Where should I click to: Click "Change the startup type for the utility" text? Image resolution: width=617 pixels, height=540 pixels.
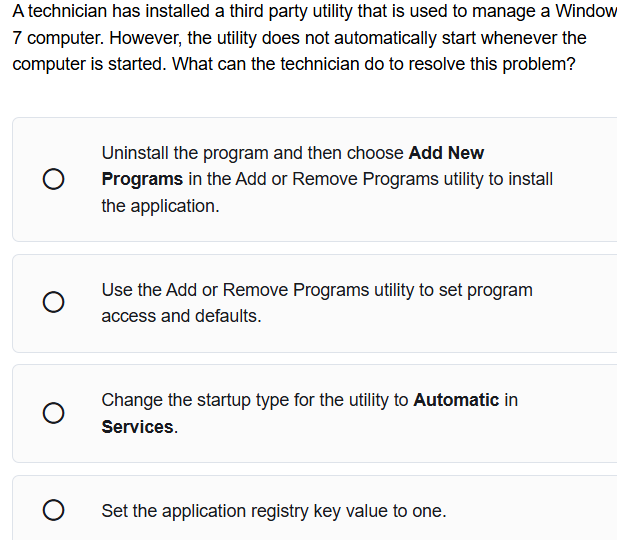tap(254, 400)
